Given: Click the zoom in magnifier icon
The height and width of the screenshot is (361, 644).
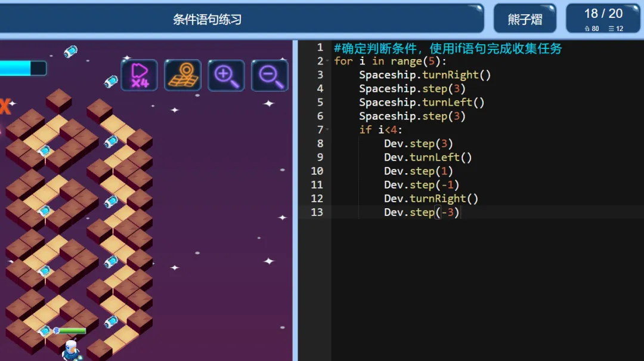Looking at the screenshot, I should [227, 75].
